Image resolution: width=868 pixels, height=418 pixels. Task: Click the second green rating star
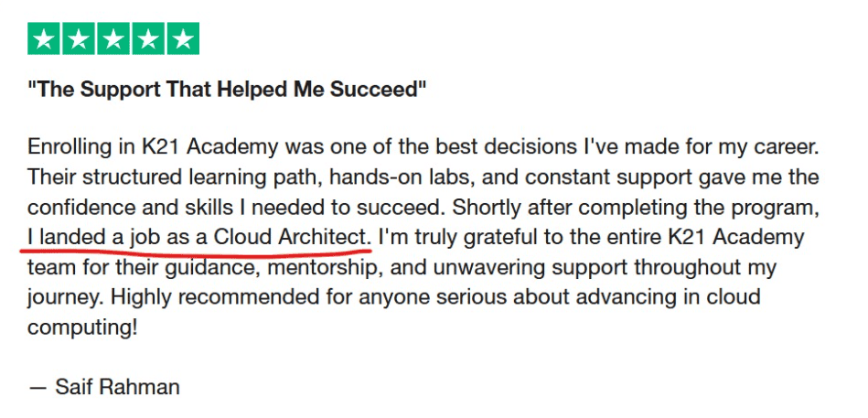click(x=80, y=38)
